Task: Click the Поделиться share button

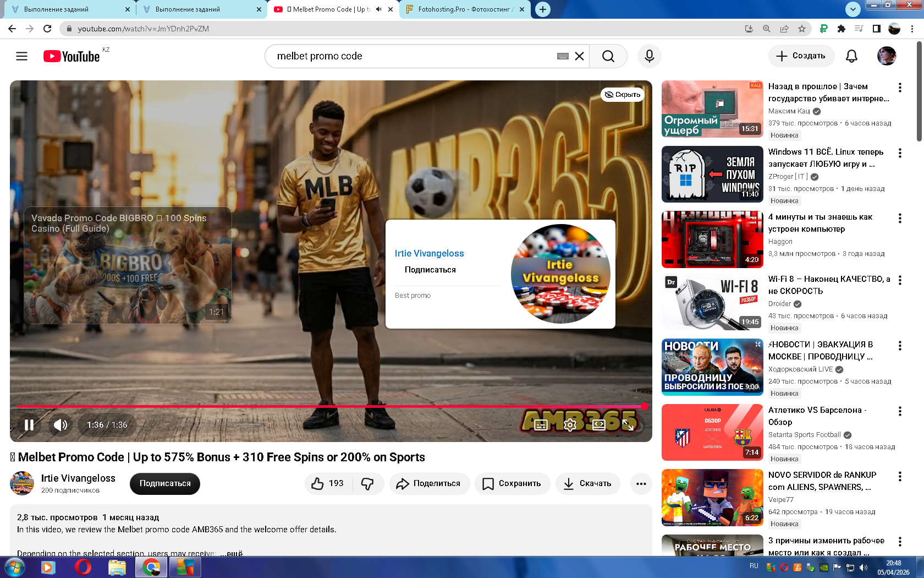Action: [x=429, y=483]
